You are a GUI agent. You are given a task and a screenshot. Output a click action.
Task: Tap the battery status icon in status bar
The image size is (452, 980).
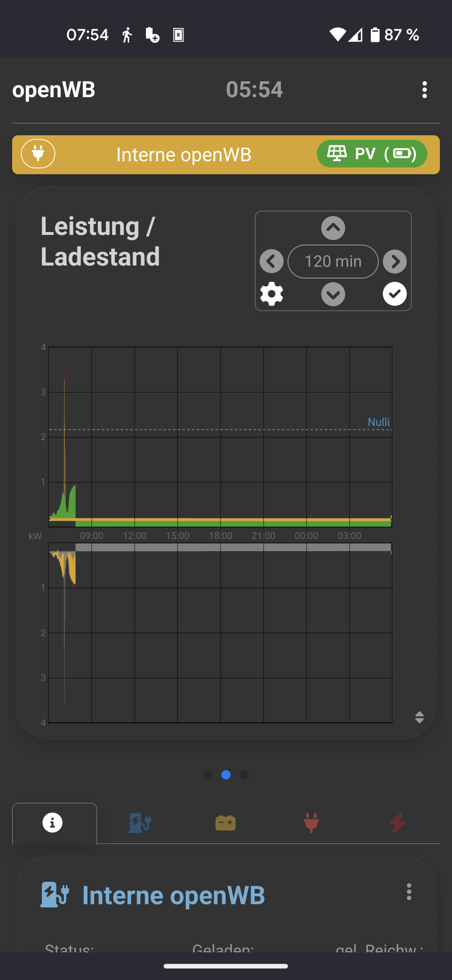pos(375,35)
